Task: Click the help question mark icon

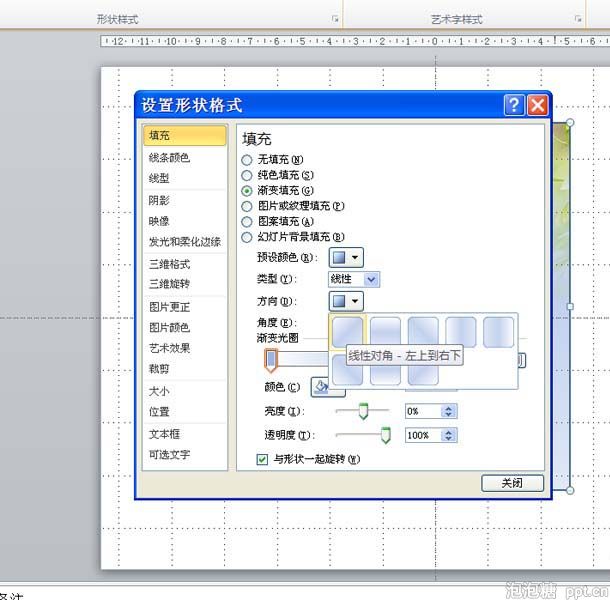Action: pos(514,105)
